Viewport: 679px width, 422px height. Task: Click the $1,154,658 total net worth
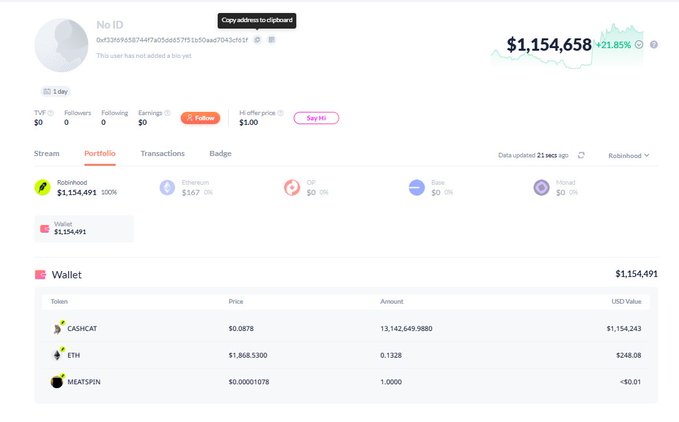click(x=549, y=45)
